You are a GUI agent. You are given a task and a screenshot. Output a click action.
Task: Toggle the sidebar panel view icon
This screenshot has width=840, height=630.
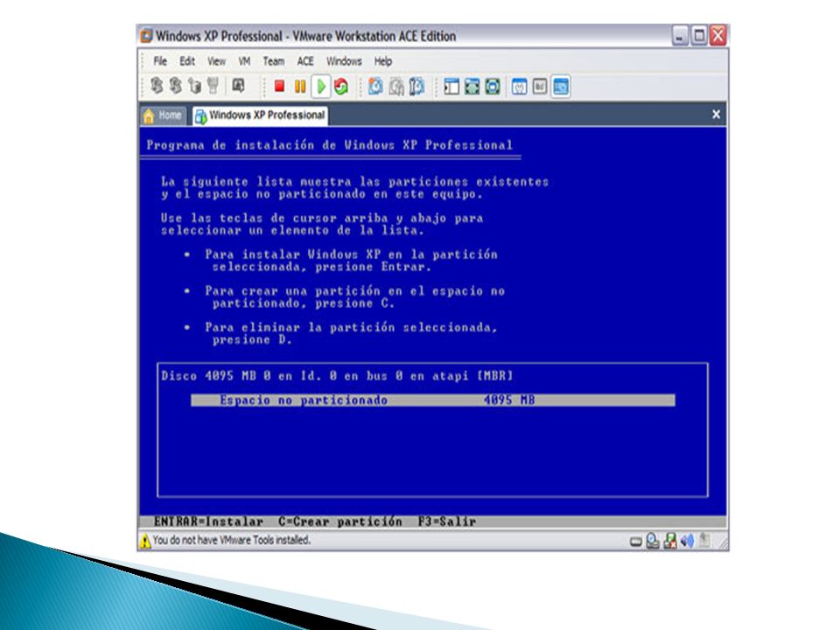click(451, 87)
